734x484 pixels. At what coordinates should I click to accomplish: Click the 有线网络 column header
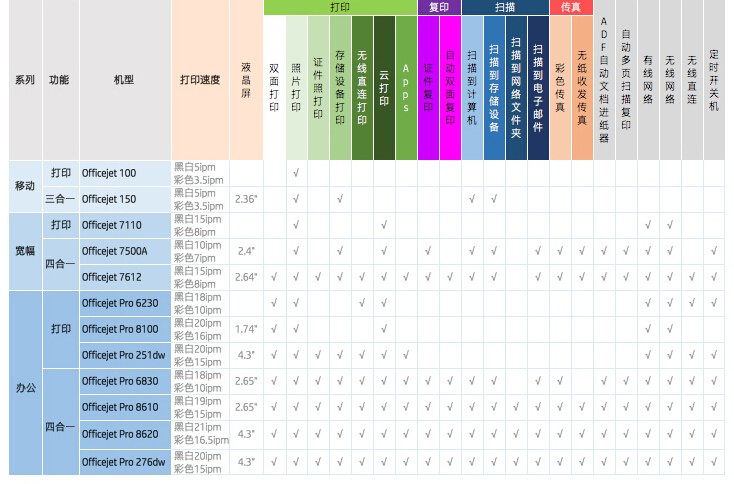click(x=648, y=80)
